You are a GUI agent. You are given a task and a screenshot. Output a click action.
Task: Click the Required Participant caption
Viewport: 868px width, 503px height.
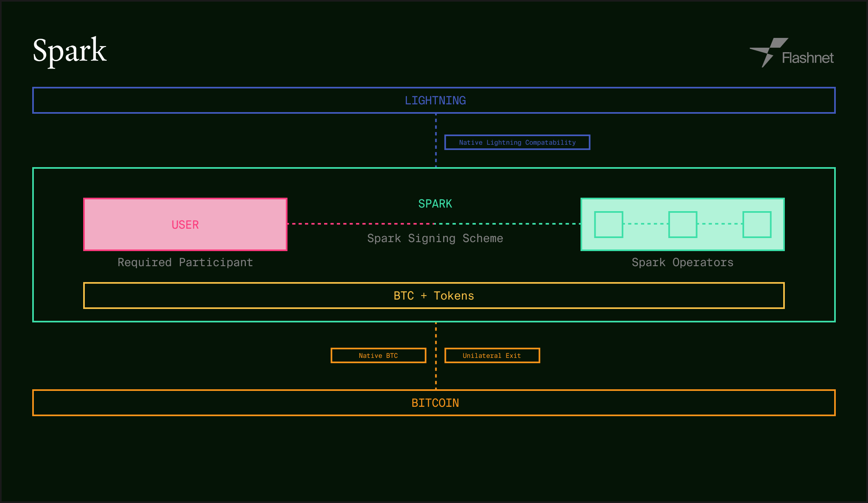click(185, 262)
